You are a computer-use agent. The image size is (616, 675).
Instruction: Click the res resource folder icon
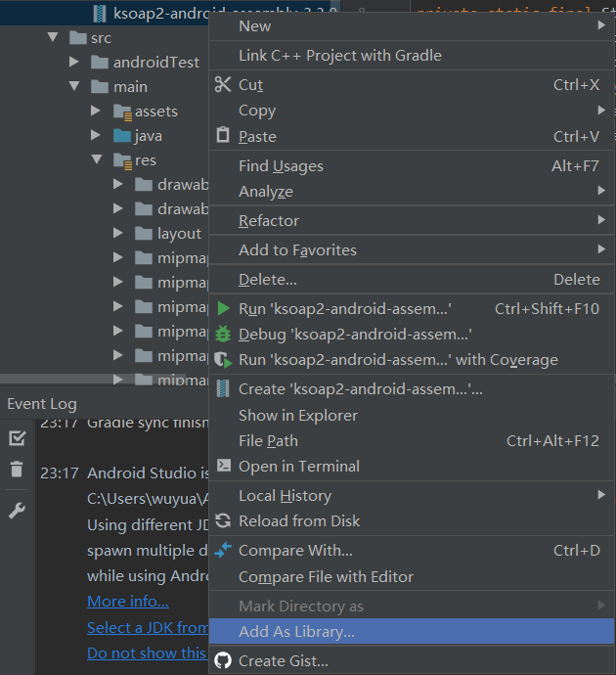pos(122,161)
